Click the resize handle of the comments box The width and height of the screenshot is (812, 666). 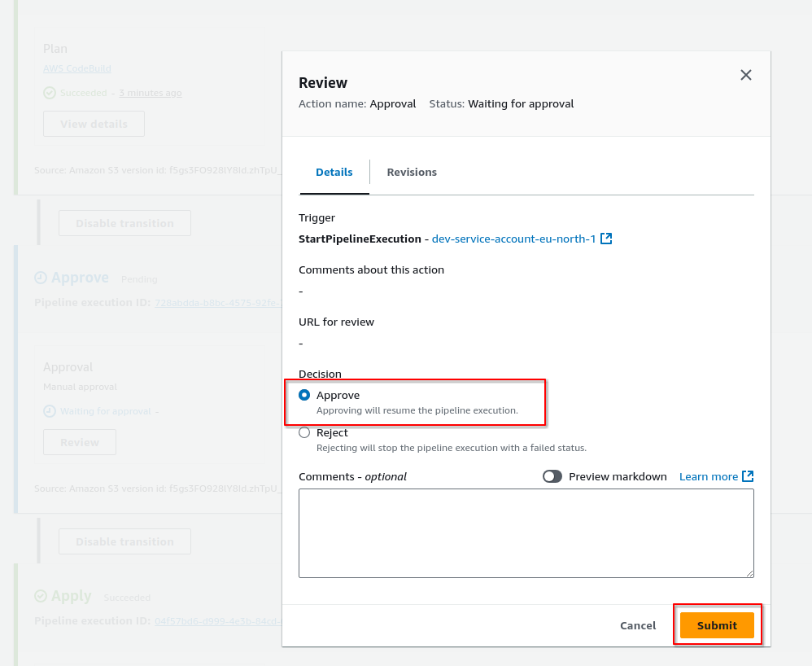tap(750, 573)
